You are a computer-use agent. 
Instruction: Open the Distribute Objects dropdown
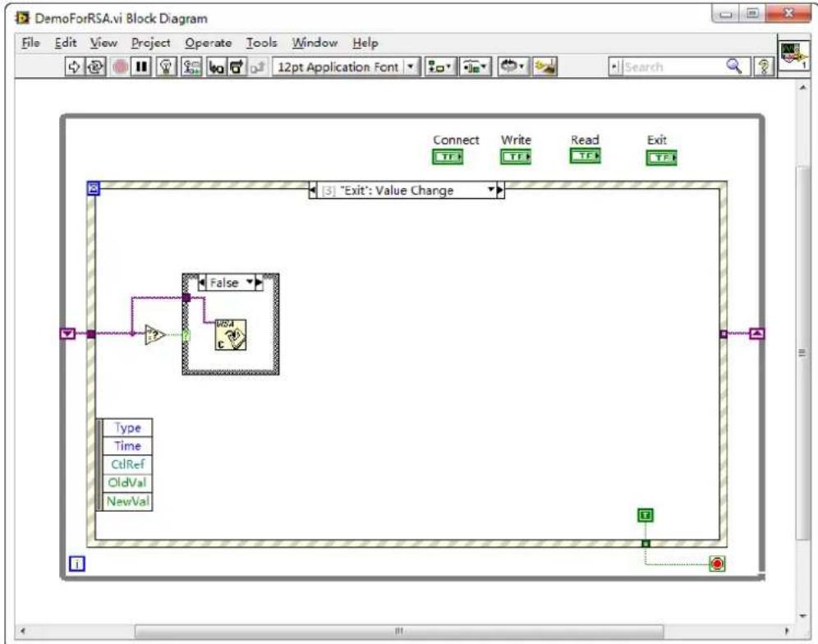(x=475, y=67)
